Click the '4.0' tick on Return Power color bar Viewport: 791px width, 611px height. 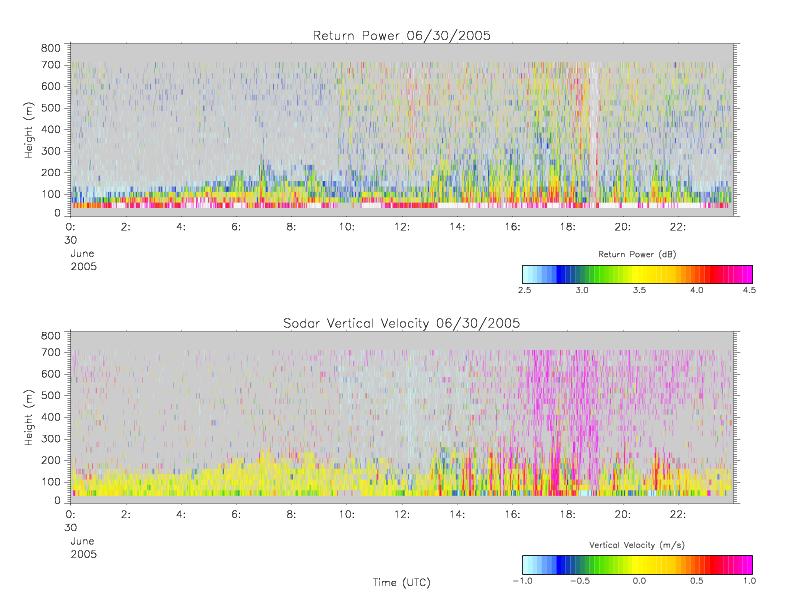[x=697, y=290]
